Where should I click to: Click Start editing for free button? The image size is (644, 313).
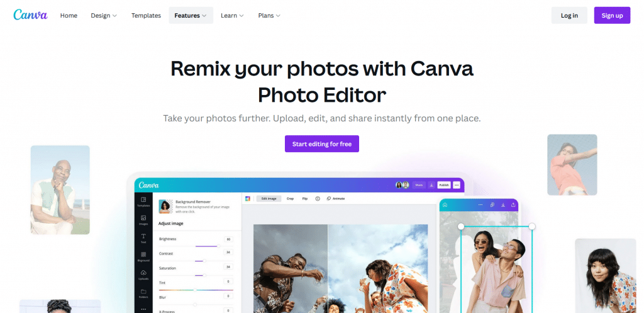click(x=322, y=144)
